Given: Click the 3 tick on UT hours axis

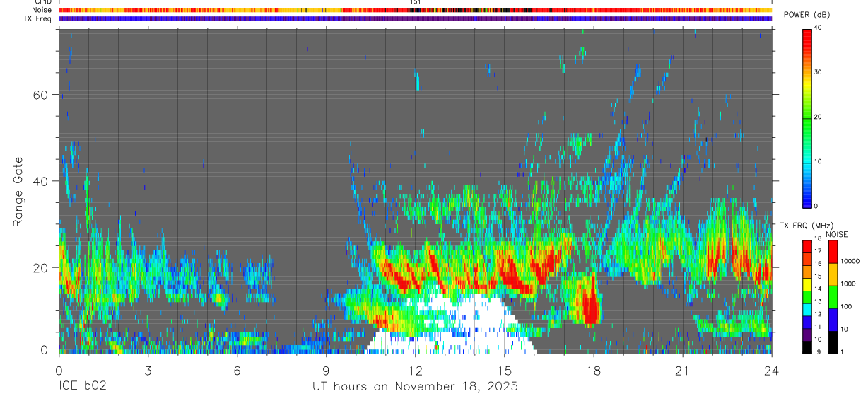Looking at the screenshot, I should (x=148, y=370).
